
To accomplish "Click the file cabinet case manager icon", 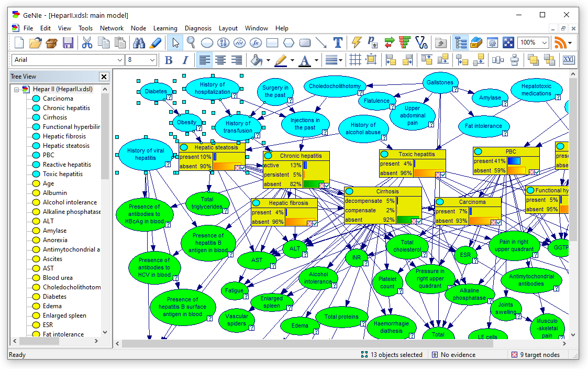I will pyautogui.click(x=476, y=43).
